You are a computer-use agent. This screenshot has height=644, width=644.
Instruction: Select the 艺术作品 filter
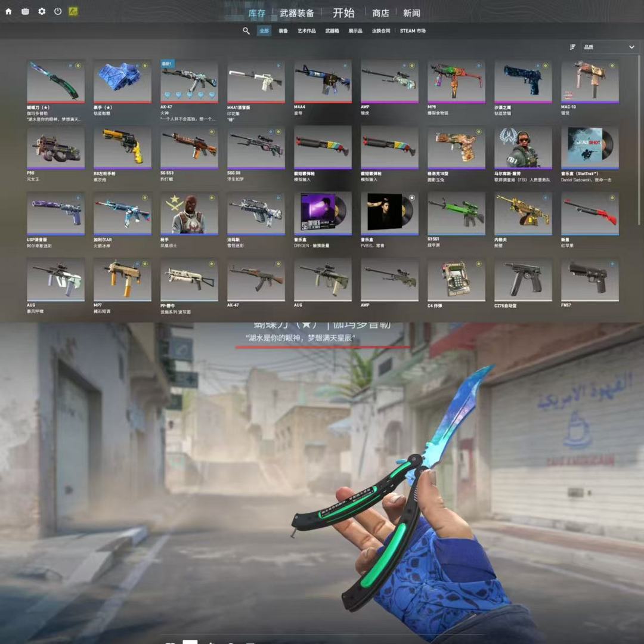point(307,31)
